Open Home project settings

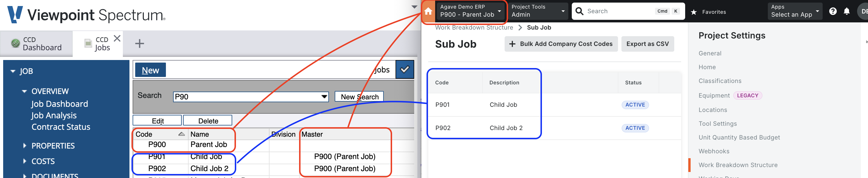click(707, 67)
